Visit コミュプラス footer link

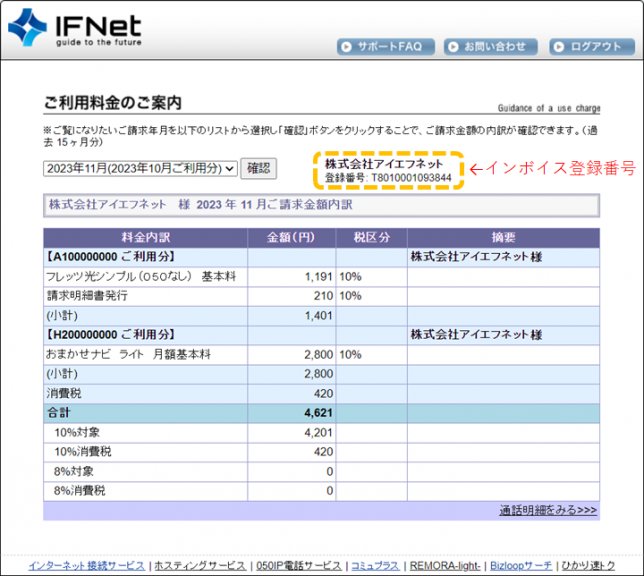click(x=376, y=565)
